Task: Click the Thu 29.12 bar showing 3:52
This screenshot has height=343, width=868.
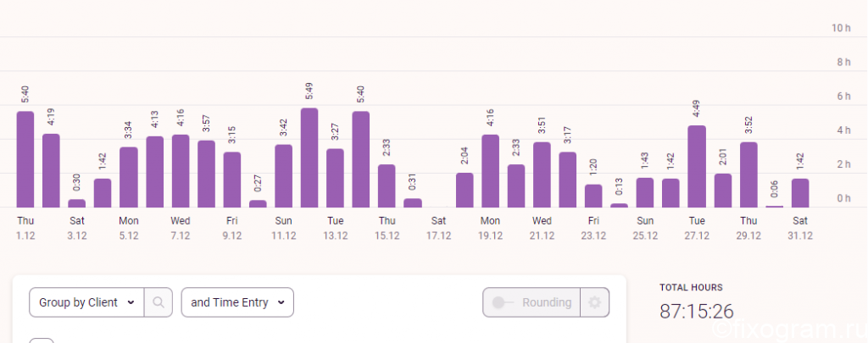Action: click(x=748, y=174)
